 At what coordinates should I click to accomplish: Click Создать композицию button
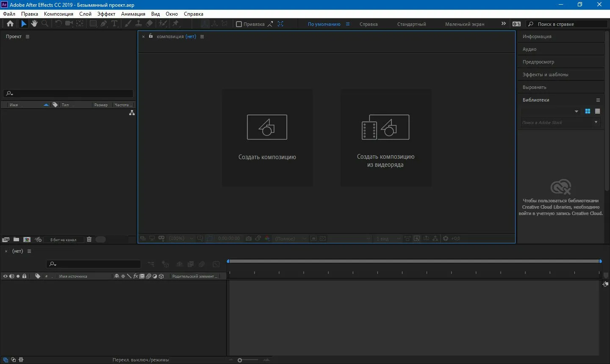click(267, 138)
